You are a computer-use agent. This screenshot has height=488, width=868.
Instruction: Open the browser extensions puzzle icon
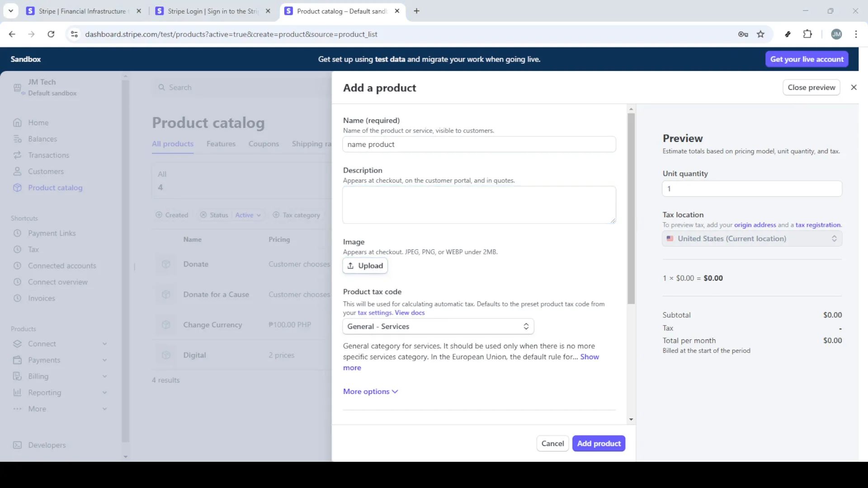(x=808, y=34)
